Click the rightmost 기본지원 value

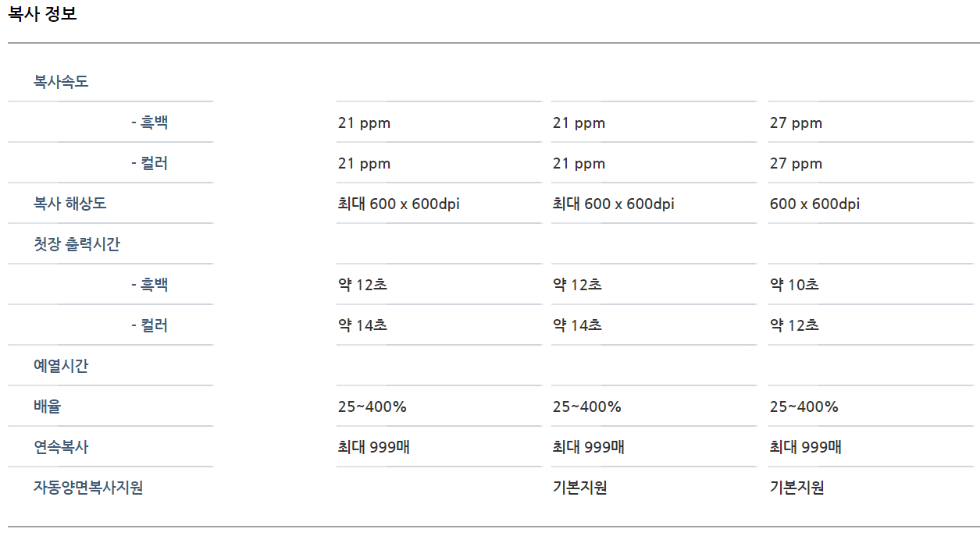coord(796,488)
